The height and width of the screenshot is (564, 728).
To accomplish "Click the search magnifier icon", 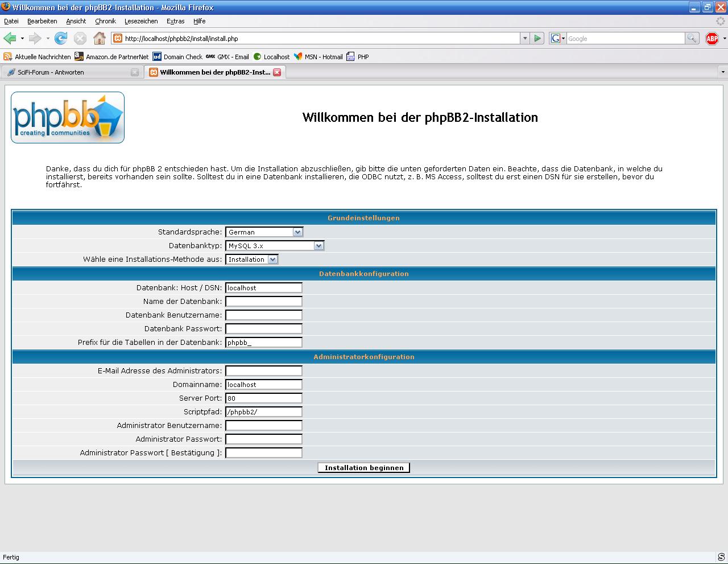I will coord(692,39).
